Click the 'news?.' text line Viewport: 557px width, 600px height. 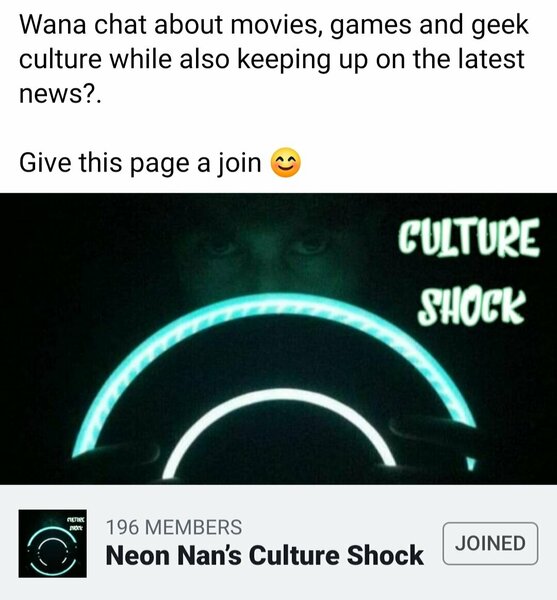60,94
